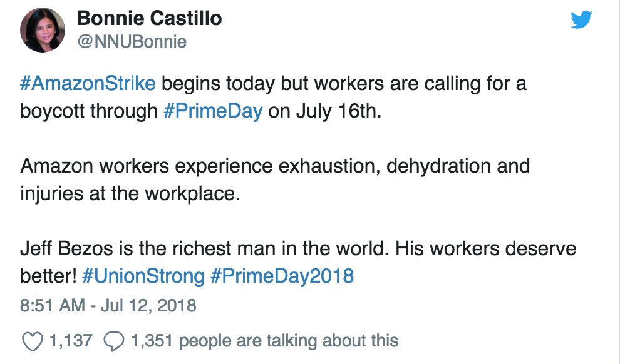Click "injuries at the workplace." line
The width and height of the screenshot is (620, 364).
coord(130,193)
